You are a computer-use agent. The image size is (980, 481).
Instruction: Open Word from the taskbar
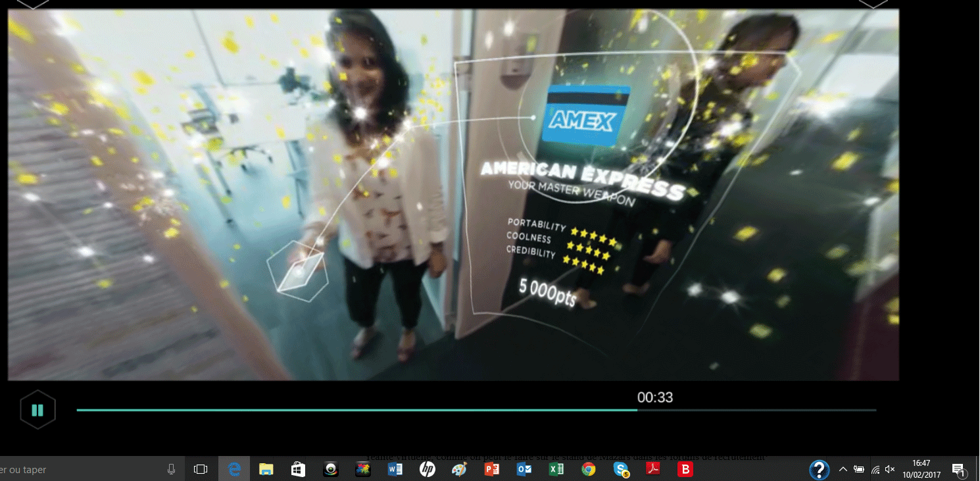tap(395, 469)
